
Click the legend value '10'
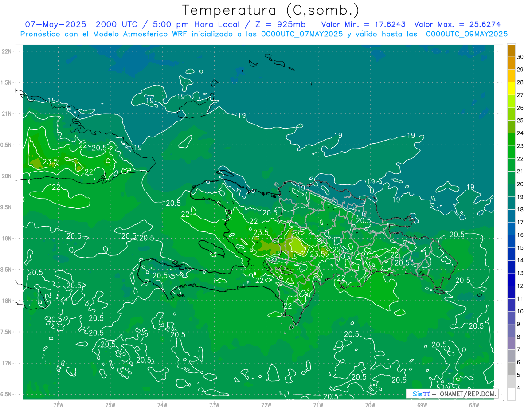[520, 311]
